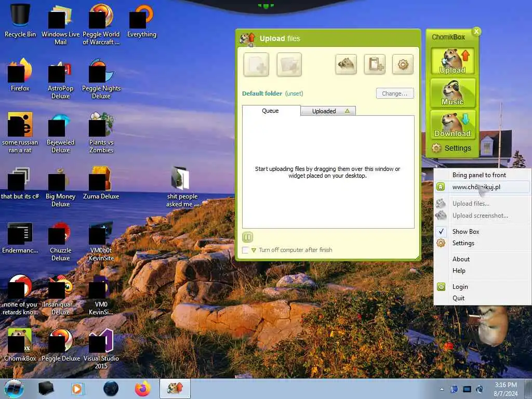Select the Peggle World of Warcraft desktop icon
532x399 pixels.
coord(101,24)
